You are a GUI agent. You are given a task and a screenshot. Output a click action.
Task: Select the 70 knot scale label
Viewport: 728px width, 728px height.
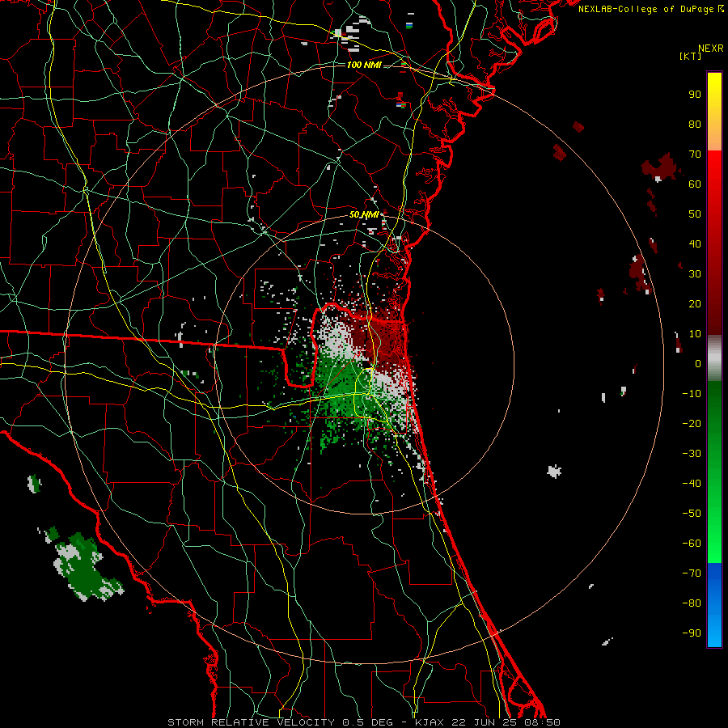695,154
